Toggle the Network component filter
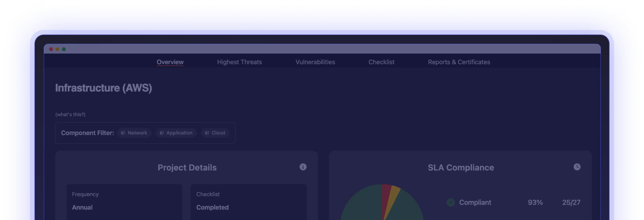 [134, 133]
